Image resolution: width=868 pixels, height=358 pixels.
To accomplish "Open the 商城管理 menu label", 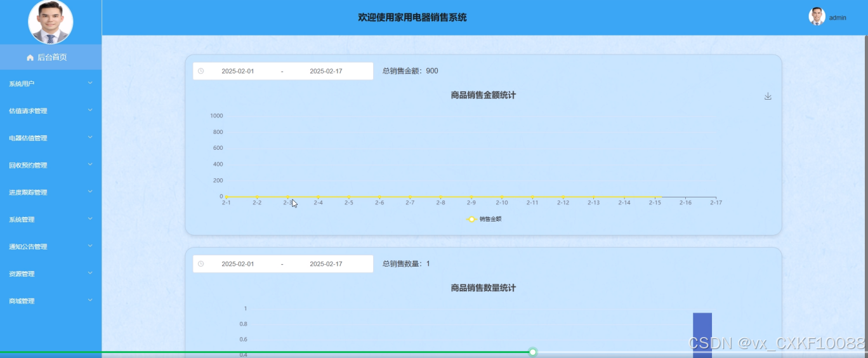I will (22, 302).
